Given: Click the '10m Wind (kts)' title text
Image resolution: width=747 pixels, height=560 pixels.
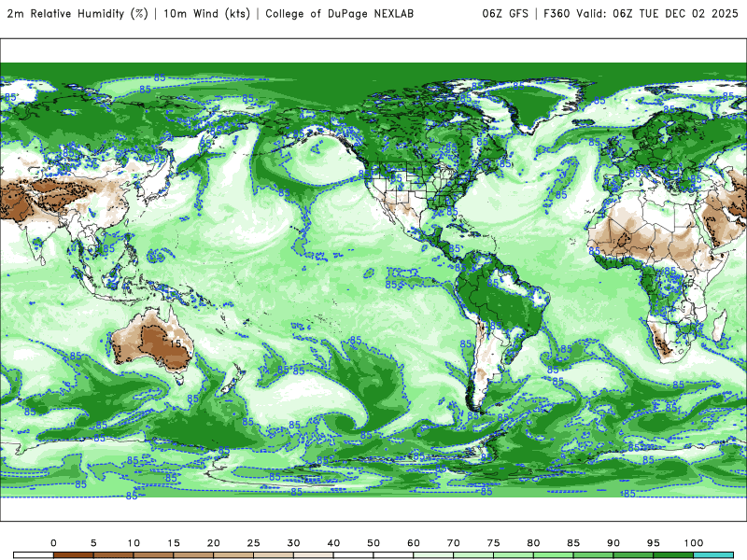Looking at the screenshot, I should pyautogui.click(x=206, y=14).
